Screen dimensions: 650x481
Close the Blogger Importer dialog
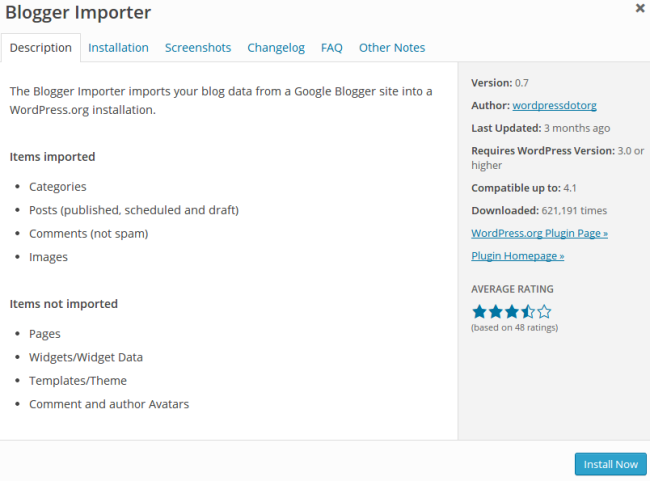[x=640, y=8]
